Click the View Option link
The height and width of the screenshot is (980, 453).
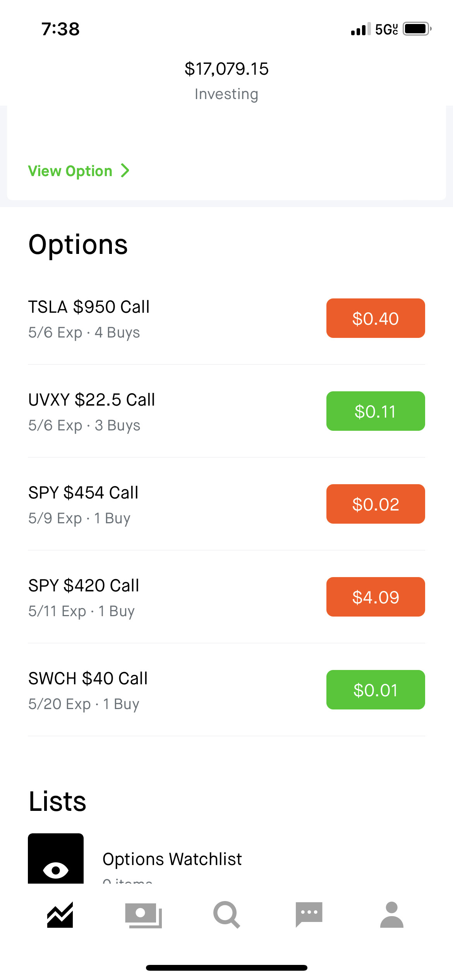[70, 171]
